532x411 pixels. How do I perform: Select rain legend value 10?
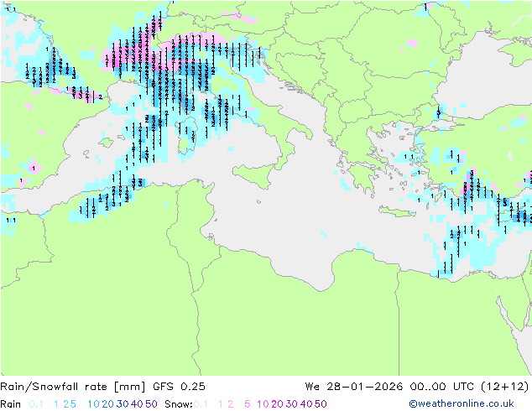tap(94, 404)
